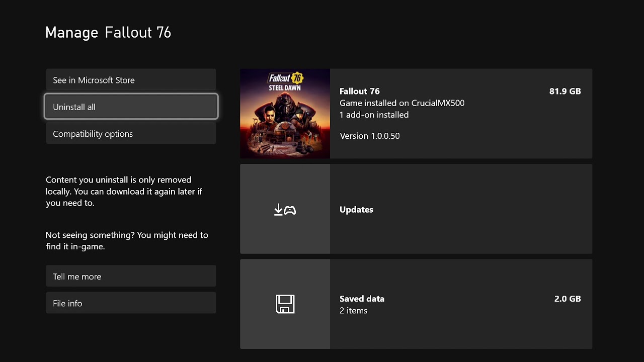Click the Content you uninstall notice text

point(124,192)
